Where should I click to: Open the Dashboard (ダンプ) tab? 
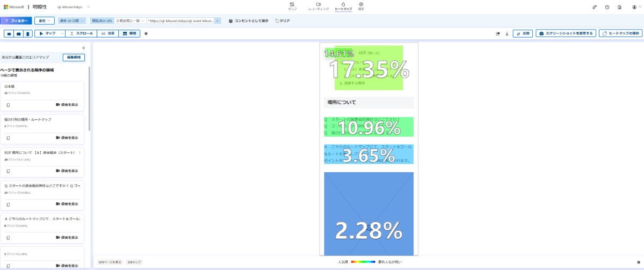tap(292, 6)
